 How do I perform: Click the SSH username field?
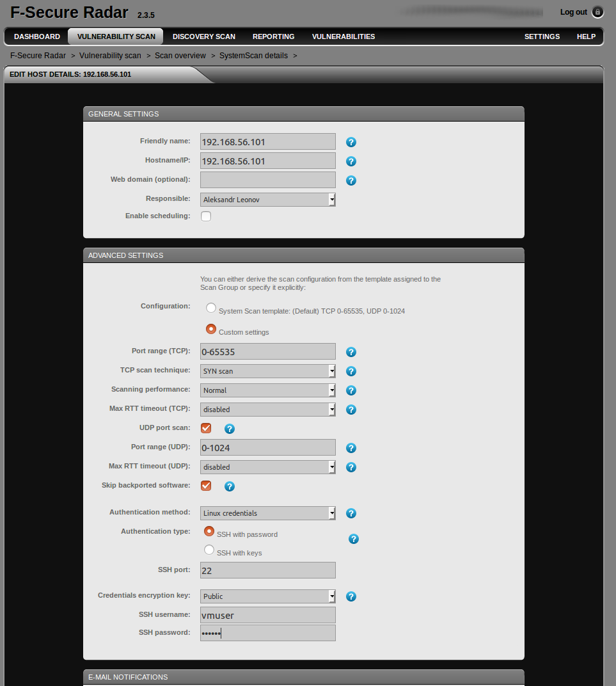268,615
